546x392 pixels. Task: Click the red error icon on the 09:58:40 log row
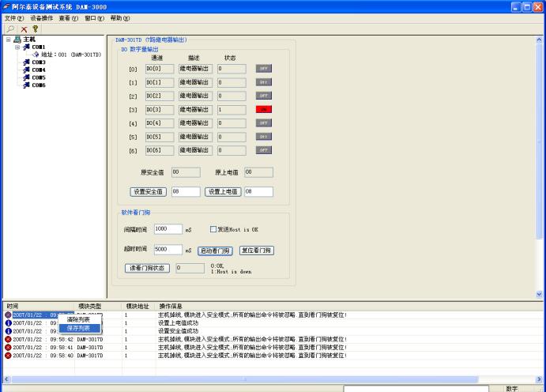[x=8, y=356]
